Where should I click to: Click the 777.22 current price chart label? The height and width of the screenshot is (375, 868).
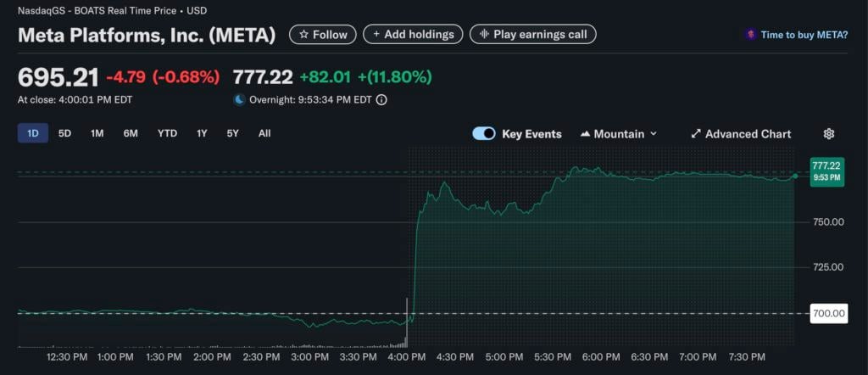(x=827, y=171)
